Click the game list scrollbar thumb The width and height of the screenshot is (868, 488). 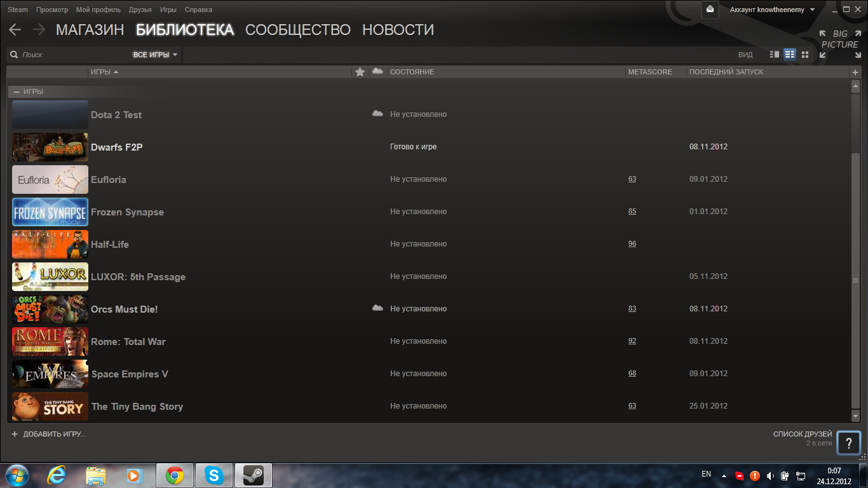855,280
